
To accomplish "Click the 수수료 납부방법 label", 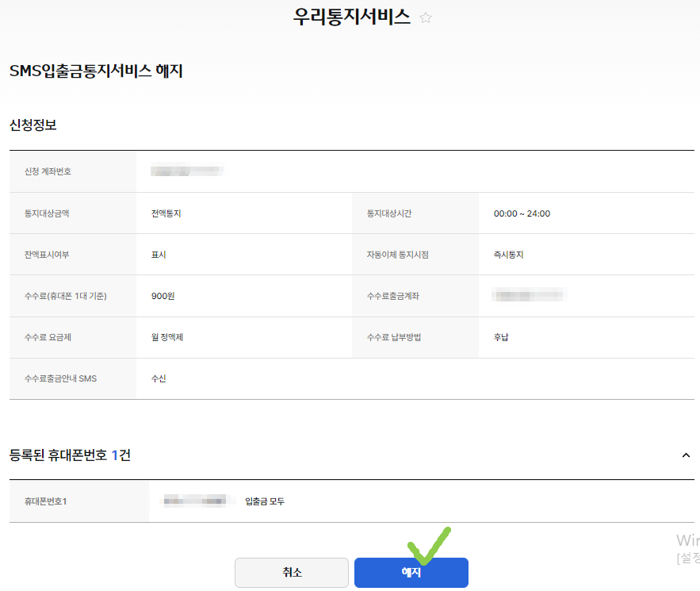I will [394, 337].
